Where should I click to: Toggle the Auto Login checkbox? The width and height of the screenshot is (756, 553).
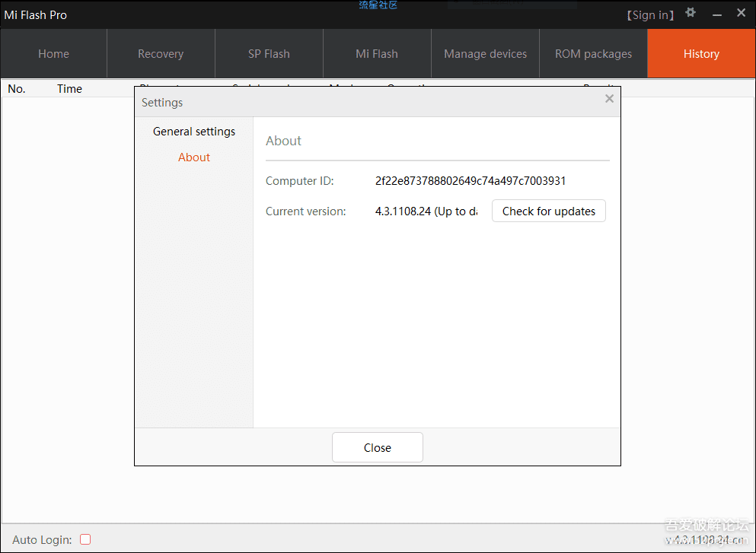[85, 539]
